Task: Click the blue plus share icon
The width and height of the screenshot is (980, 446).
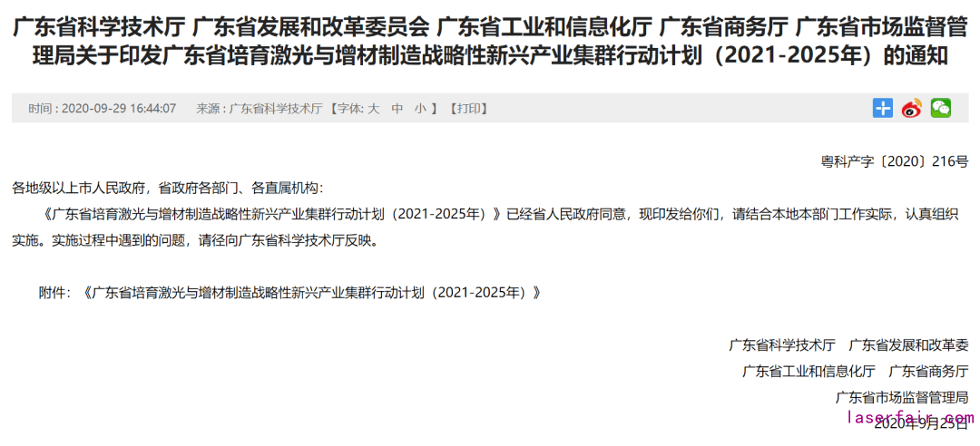Action: [x=883, y=108]
